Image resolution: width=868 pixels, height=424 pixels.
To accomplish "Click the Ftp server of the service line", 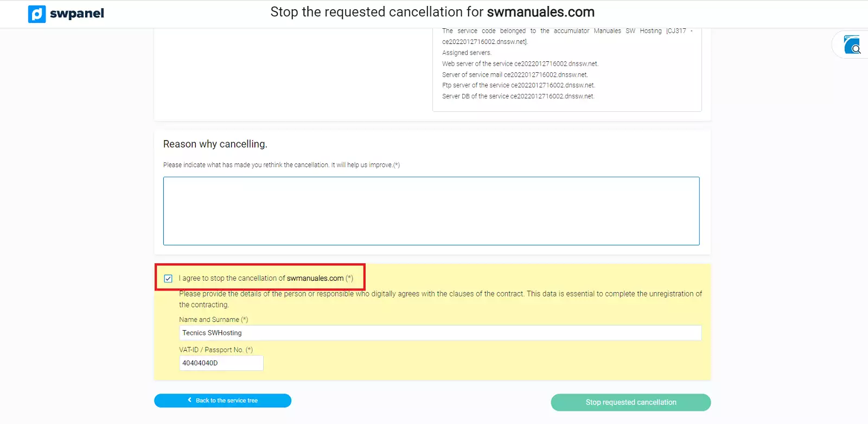I will (x=518, y=85).
